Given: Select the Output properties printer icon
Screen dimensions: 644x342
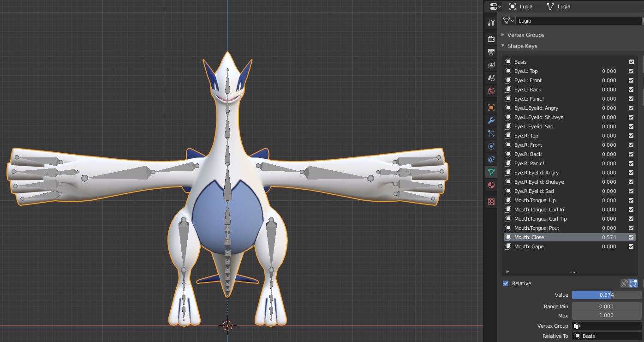Looking at the screenshot, I should tap(491, 52).
